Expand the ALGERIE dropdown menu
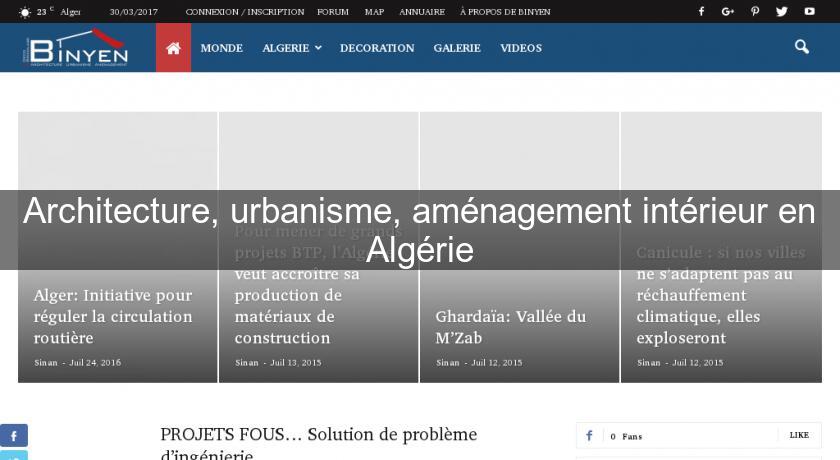 (291, 48)
